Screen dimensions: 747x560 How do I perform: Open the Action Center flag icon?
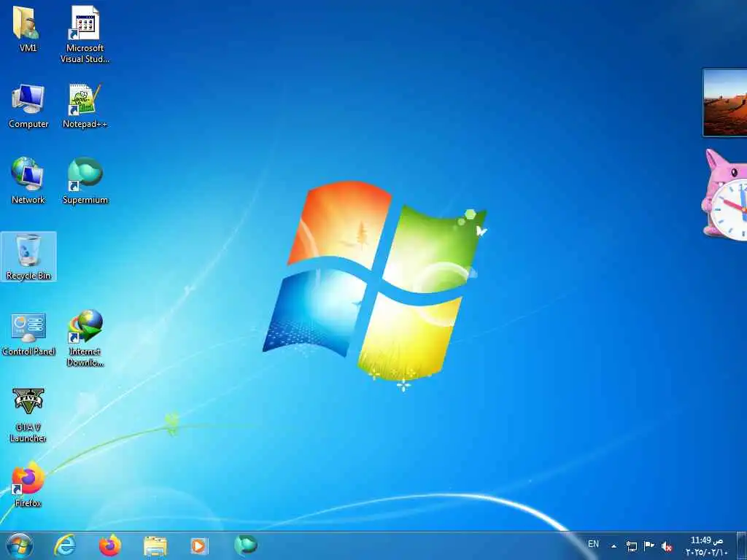point(649,546)
